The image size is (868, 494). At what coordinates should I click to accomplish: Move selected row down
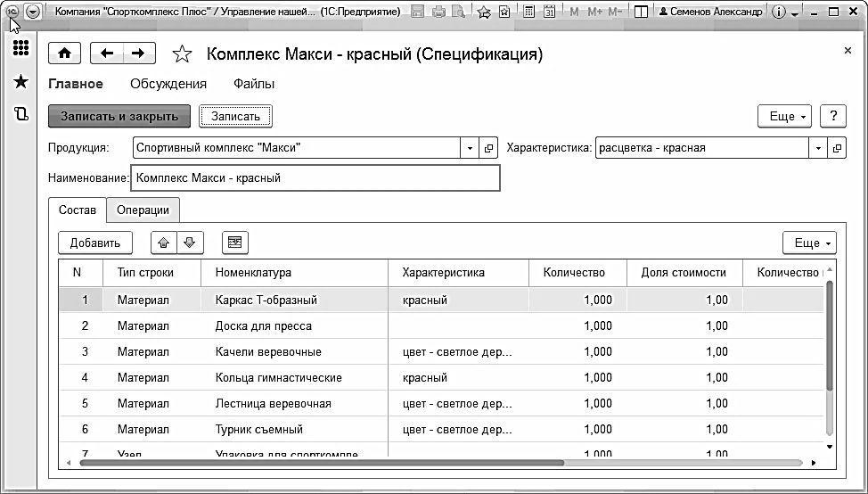pyautogui.click(x=190, y=243)
